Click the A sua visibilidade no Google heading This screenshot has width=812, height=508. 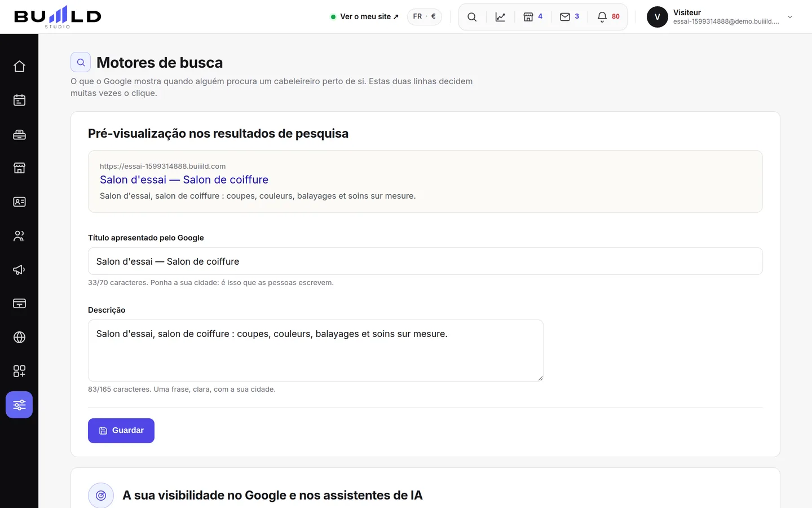[x=272, y=496]
